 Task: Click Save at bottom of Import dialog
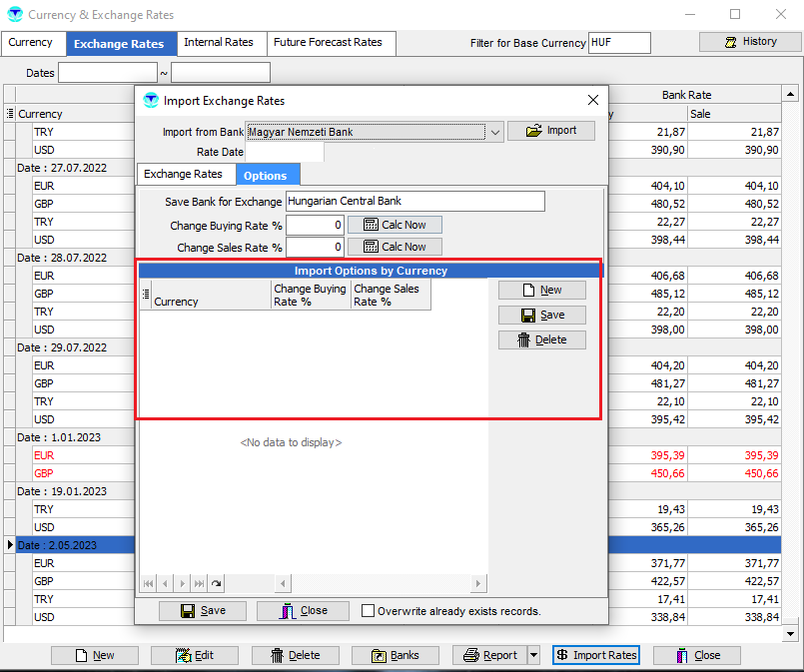click(203, 611)
